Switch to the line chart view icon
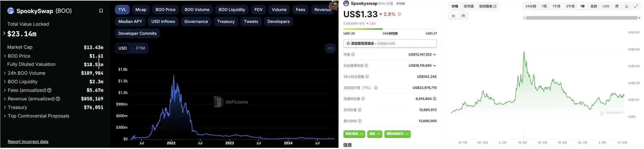Viewport: 644px width, 149px height. [454, 16]
